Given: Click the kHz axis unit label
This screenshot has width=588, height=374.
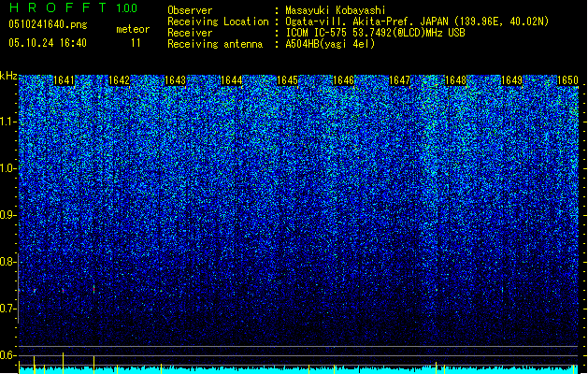Looking at the screenshot, I should pos(8,76).
